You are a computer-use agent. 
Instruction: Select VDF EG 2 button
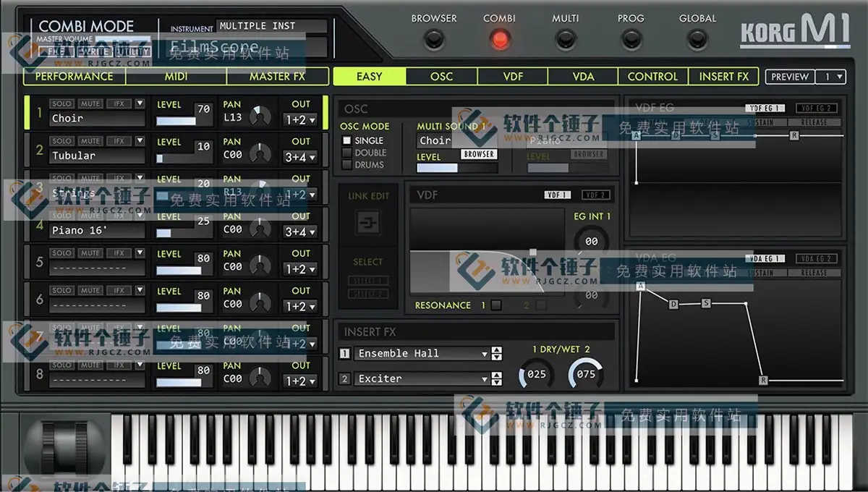click(x=817, y=109)
